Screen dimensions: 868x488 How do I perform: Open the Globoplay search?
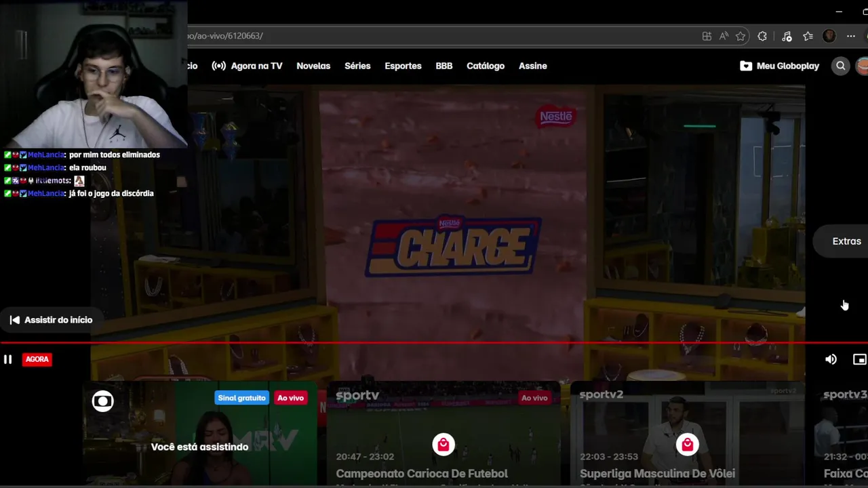(841, 66)
